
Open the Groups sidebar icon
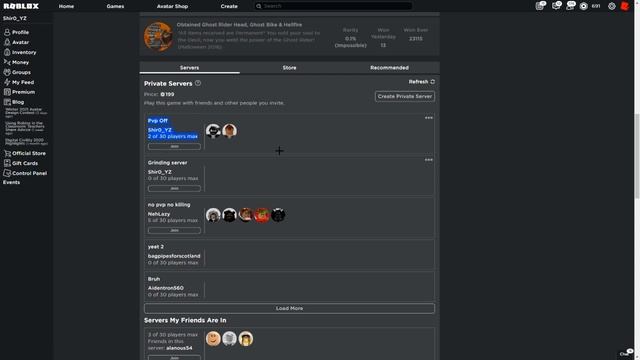point(7,72)
